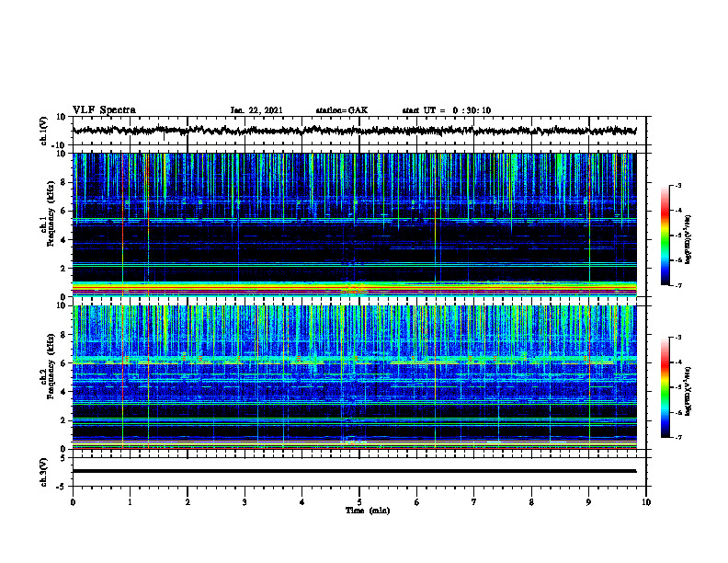Click the "-5" tick on ch.3(V) axis
The image size is (728, 563).
pos(62,487)
